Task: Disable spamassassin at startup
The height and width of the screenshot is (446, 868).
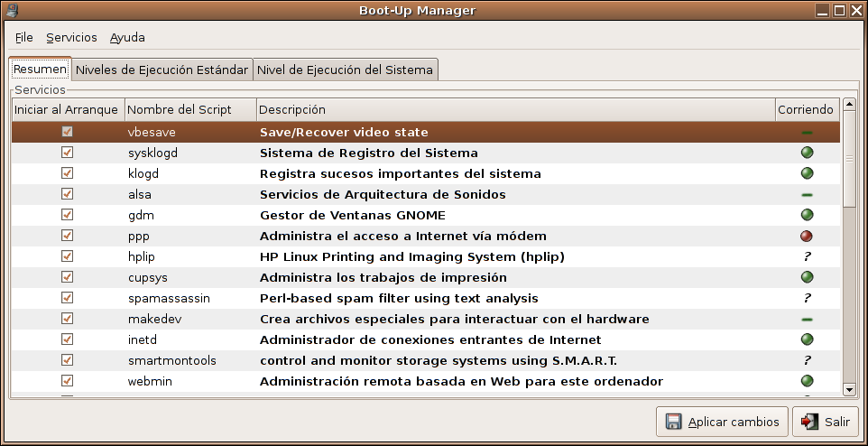Action: [67, 298]
